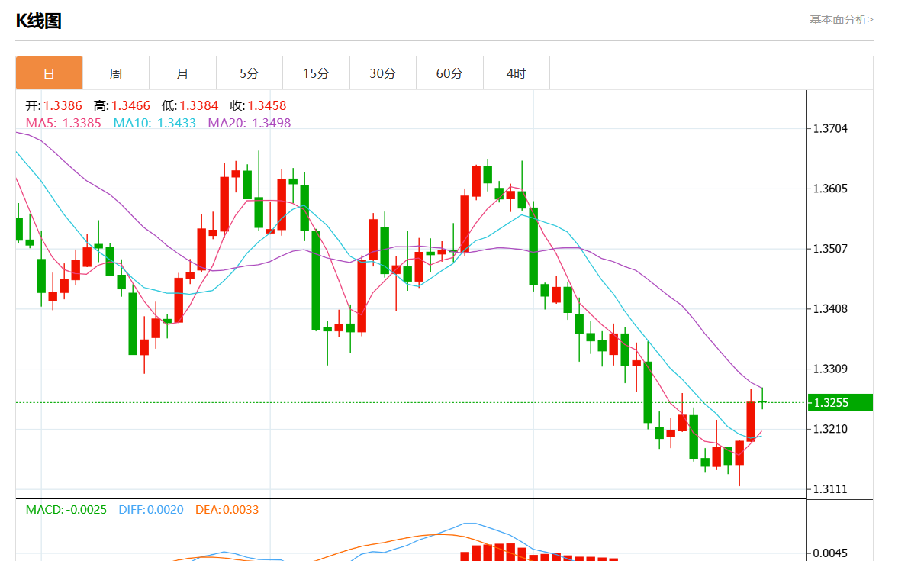Image resolution: width=924 pixels, height=561 pixels.
Task: Click the MA10: 1.3433 indicator label
Action: coord(155,122)
